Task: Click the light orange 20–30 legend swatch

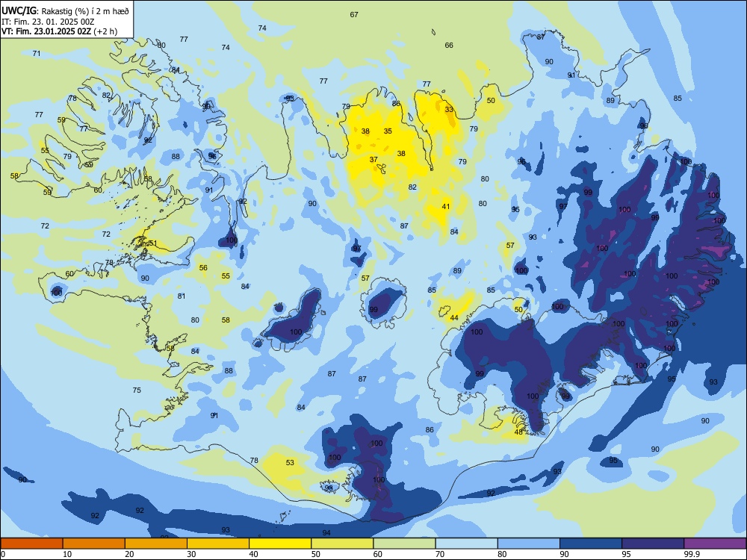Action: coord(156,544)
